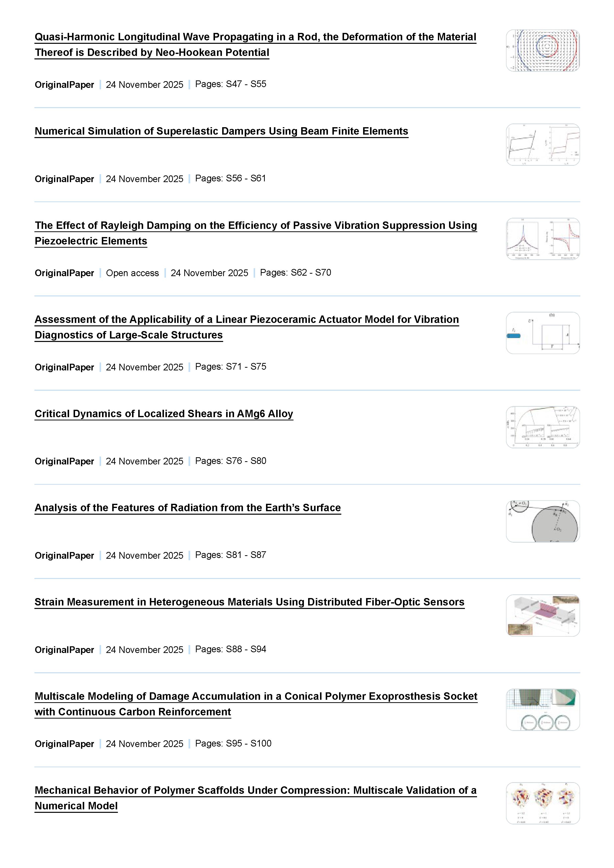Click the fiber-optic sensor specimen thumbnail
This screenshot has width=614, height=868.
click(x=542, y=615)
